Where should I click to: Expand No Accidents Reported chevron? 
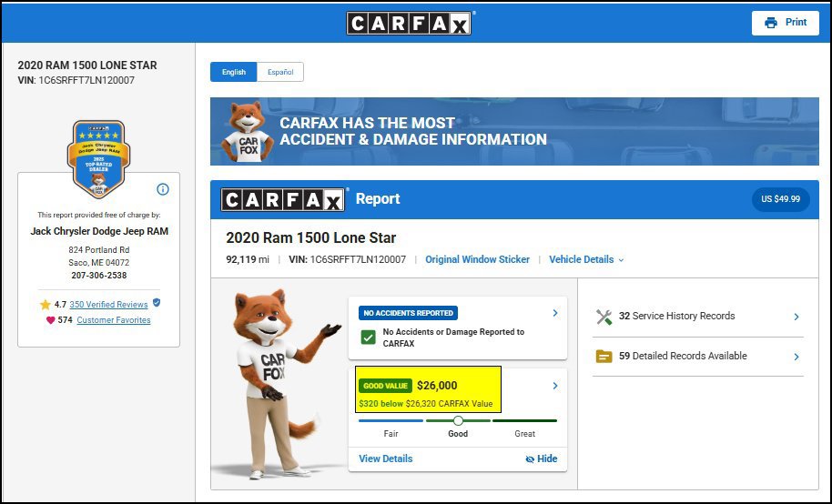(555, 313)
